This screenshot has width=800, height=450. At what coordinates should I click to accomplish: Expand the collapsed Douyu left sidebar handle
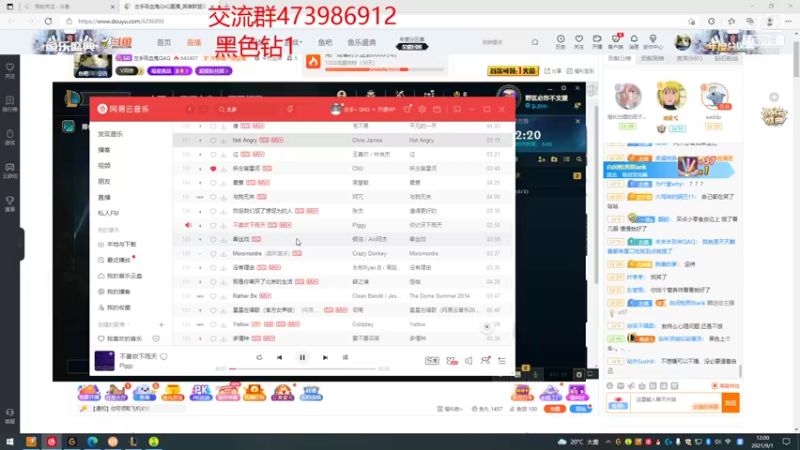(22, 245)
